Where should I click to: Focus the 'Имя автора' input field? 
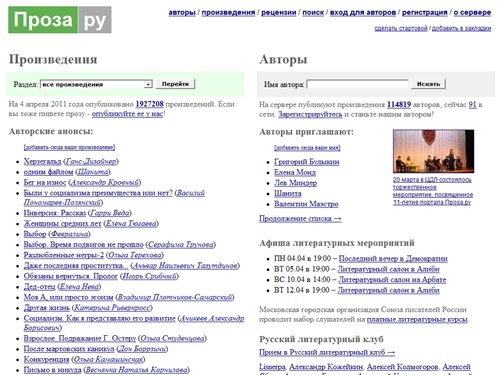(x=357, y=84)
